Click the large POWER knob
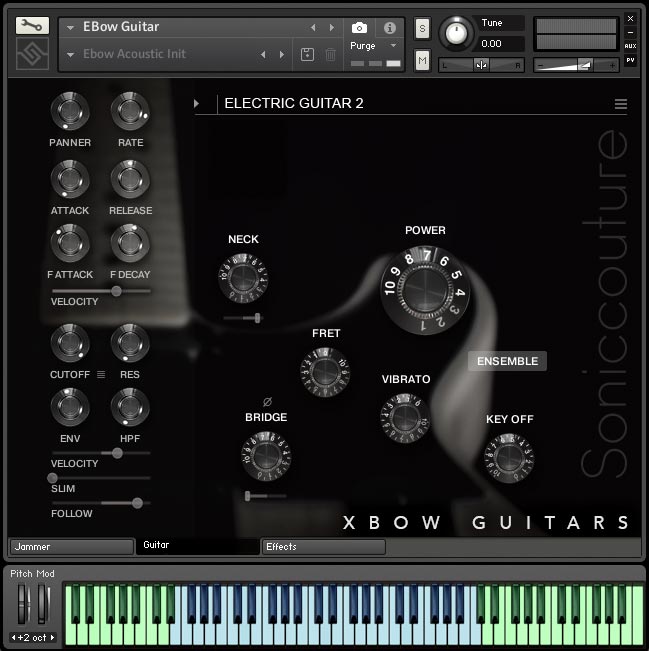 tap(425, 290)
